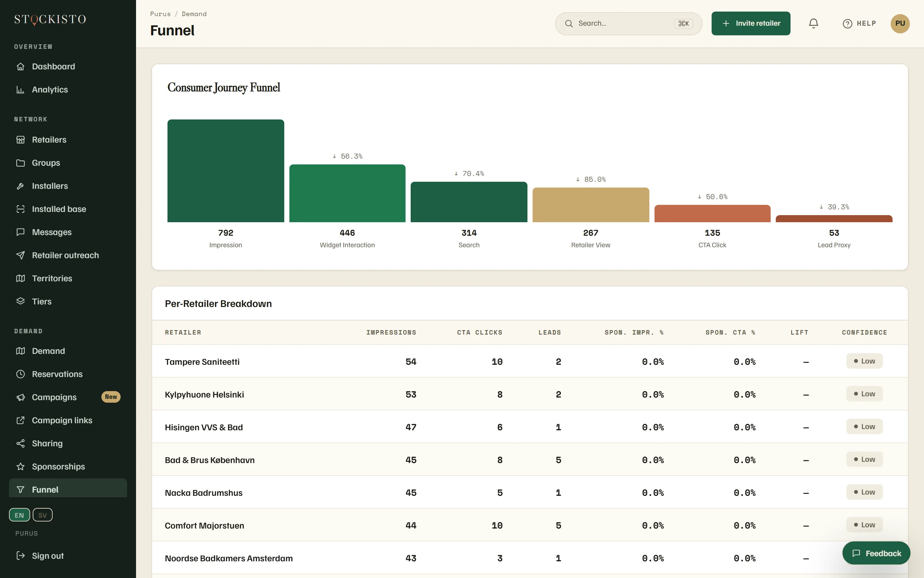Select the Tampere Saniteetti row
The image size is (924, 578).
[x=530, y=361]
